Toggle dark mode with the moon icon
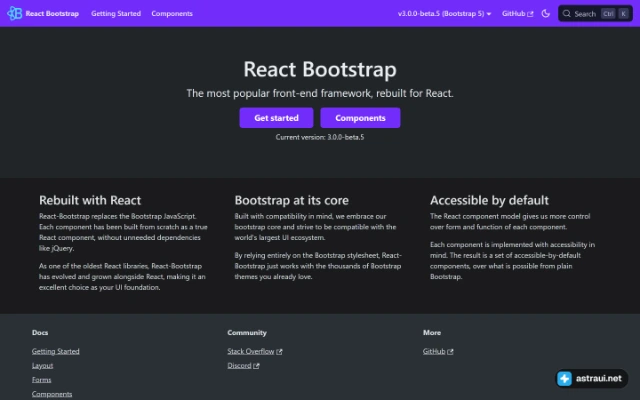 coord(546,13)
